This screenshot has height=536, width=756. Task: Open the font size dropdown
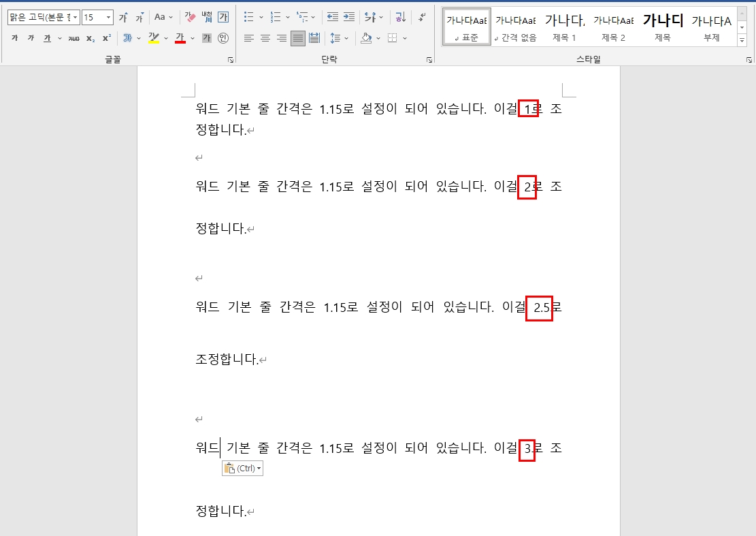point(108,16)
